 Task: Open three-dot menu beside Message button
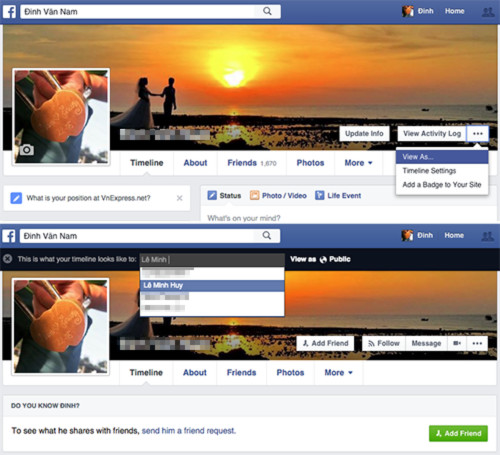click(477, 343)
